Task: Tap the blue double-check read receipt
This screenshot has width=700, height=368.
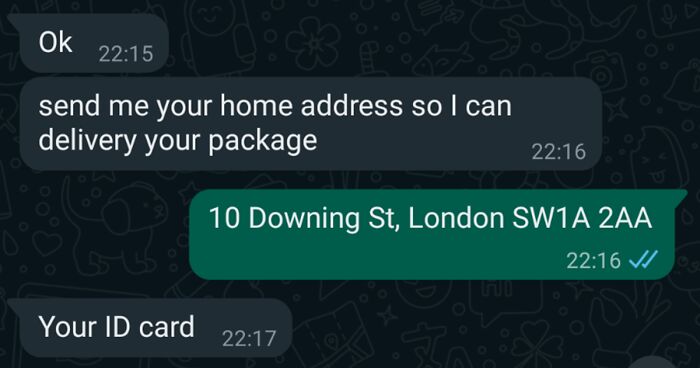Action: click(x=643, y=259)
